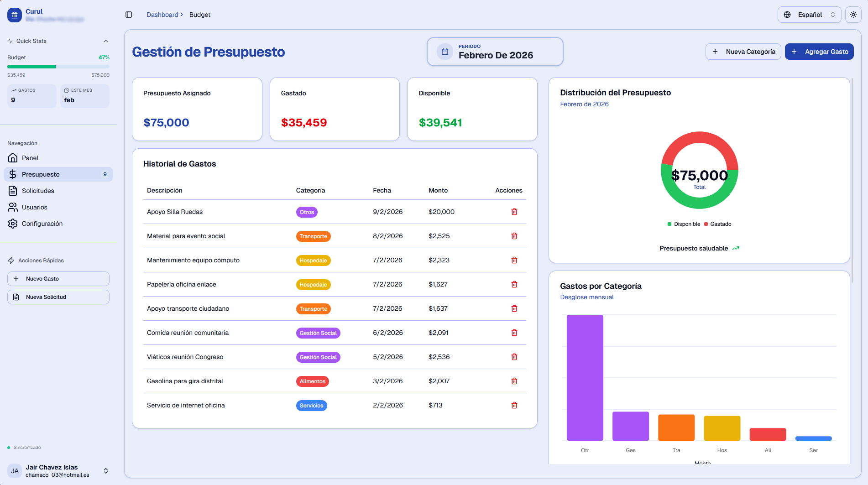This screenshot has height=485, width=868.
Task: Click the Agregar Gasto button
Action: pos(819,52)
